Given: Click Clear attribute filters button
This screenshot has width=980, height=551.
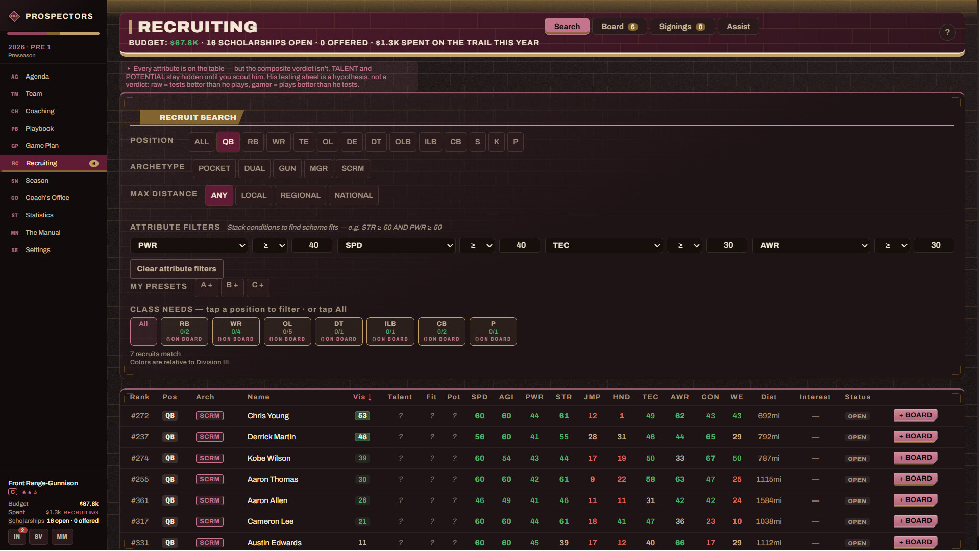Looking at the screenshot, I should (x=177, y=269).
